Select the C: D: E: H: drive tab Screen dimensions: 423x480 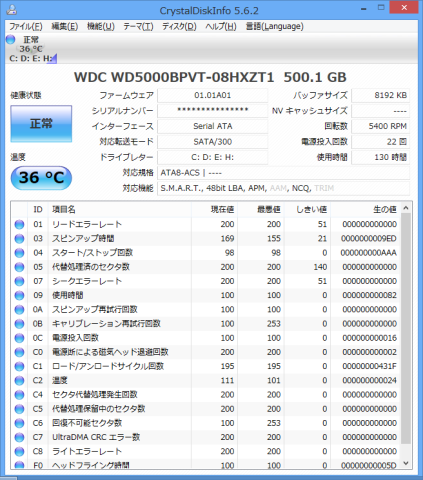[x=32, y=49]
